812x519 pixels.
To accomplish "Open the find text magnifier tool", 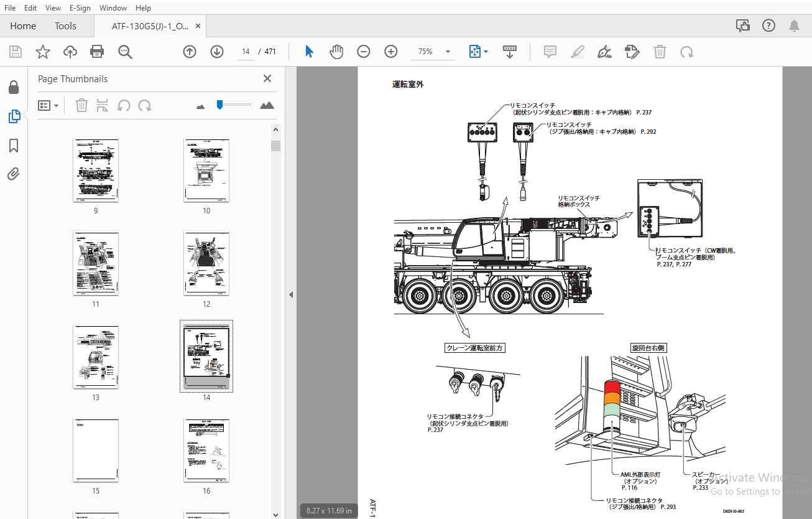I will [125, 52].
